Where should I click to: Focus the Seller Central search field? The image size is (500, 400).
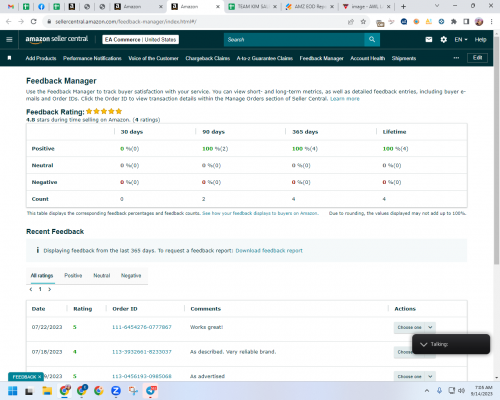294,39
